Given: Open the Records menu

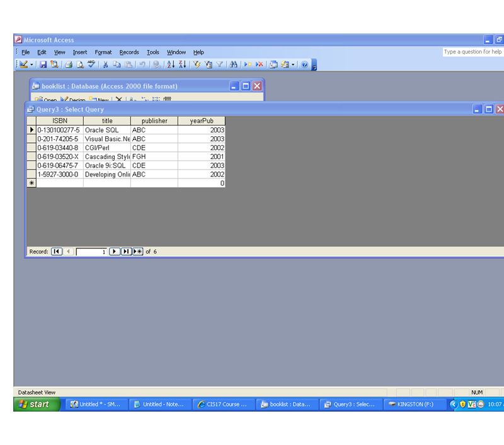Looking at the screenshot, I should (x=129, y=52).
